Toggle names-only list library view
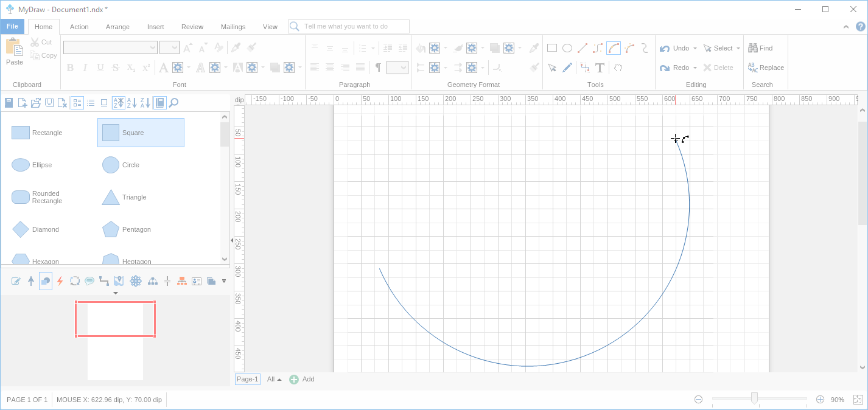 [91, 103]
